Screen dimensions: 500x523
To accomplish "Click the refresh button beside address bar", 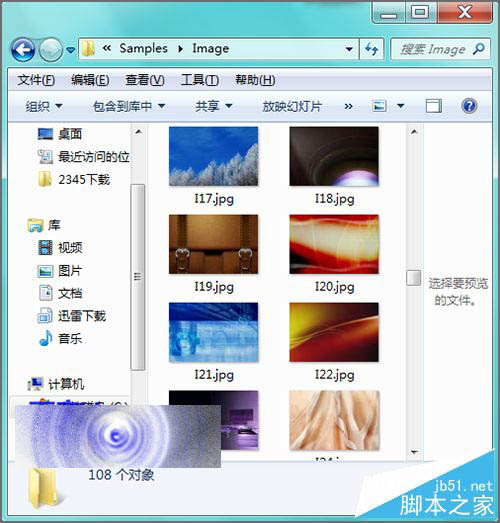I will [x=371, y=49].
